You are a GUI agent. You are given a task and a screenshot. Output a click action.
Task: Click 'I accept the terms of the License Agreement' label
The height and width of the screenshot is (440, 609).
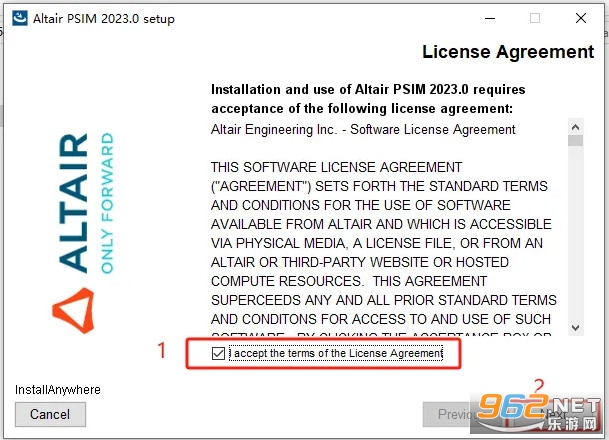point(336,353)
